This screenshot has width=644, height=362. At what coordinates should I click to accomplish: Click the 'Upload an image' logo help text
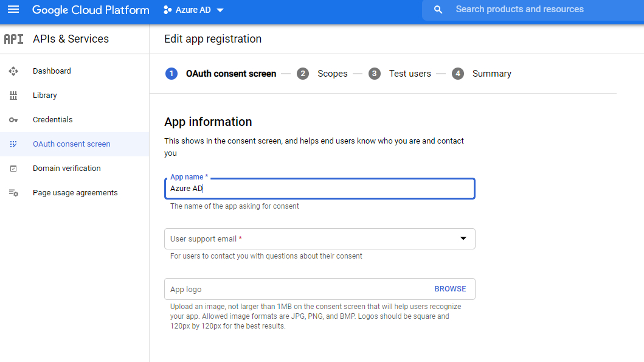pyautogui.click(x=316, y=316)
